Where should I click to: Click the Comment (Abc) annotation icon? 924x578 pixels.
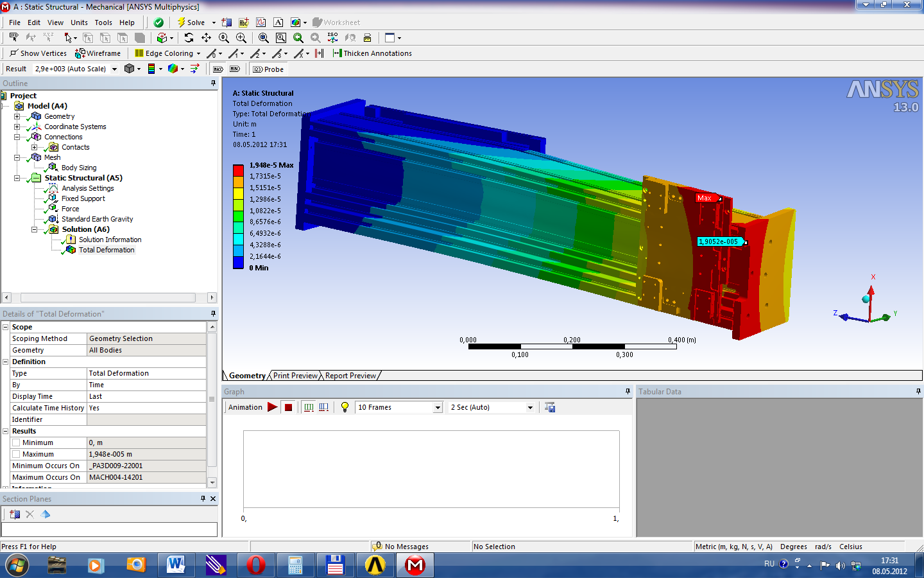(x=244, y=22)
